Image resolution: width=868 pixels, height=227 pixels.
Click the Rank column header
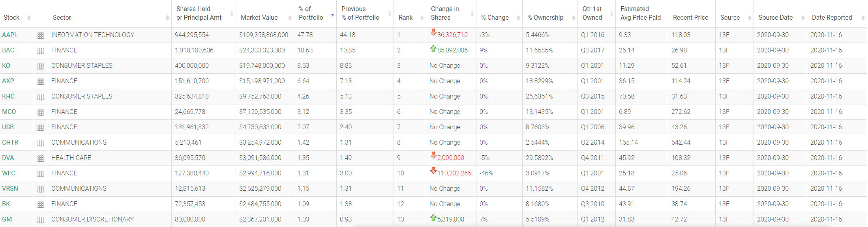tap(405, 17)
